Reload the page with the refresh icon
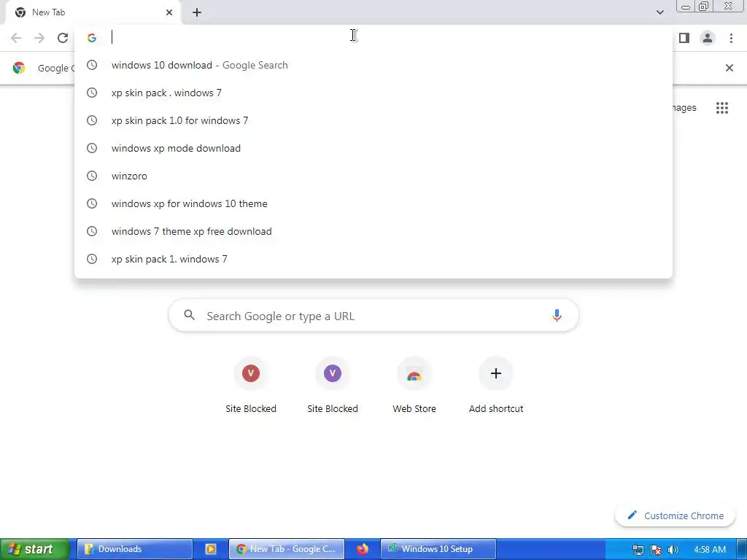The height and width of the screenshot is (560, 747). coord(63,38)
